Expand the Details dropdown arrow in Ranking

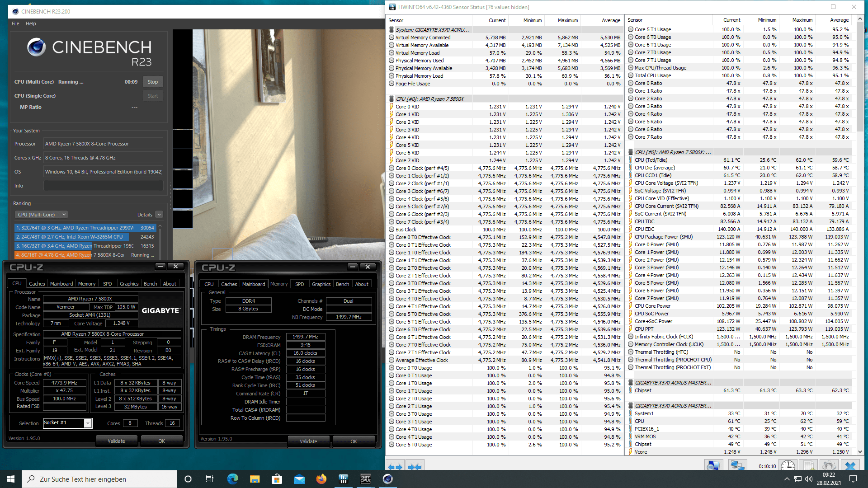pos(159,215)
